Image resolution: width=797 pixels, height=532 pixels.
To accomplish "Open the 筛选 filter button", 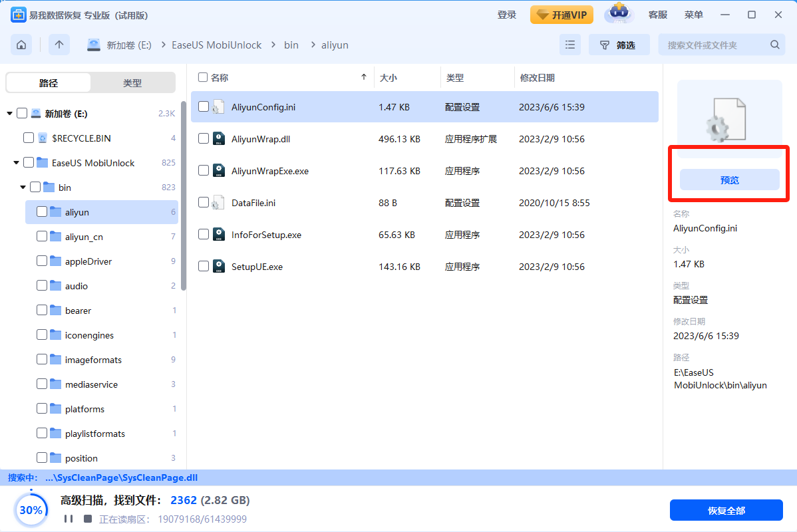I will point(619,45).
